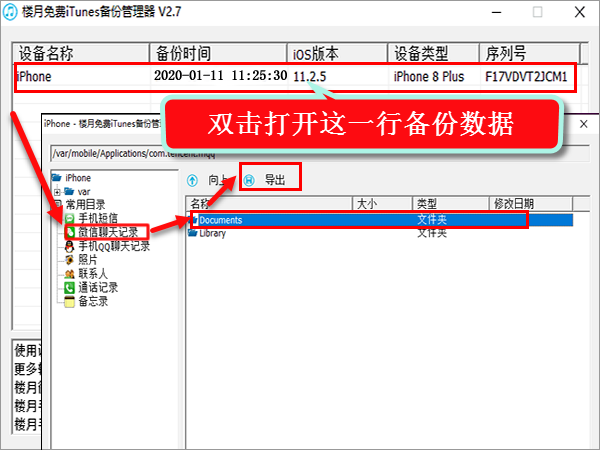
Task: Sort by 大小 column header
Action: (x=382, y=204)
